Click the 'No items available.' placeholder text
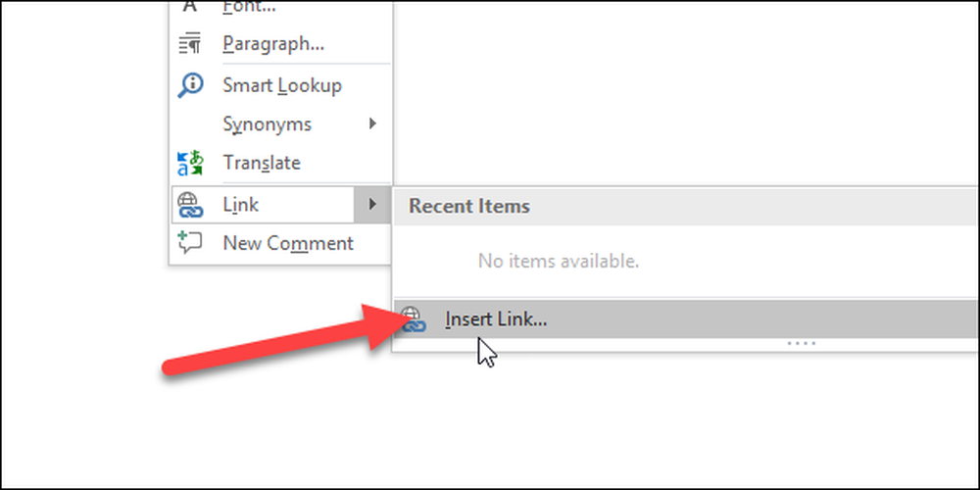This screenshot has height=490, width=980. tap(559, 261)
